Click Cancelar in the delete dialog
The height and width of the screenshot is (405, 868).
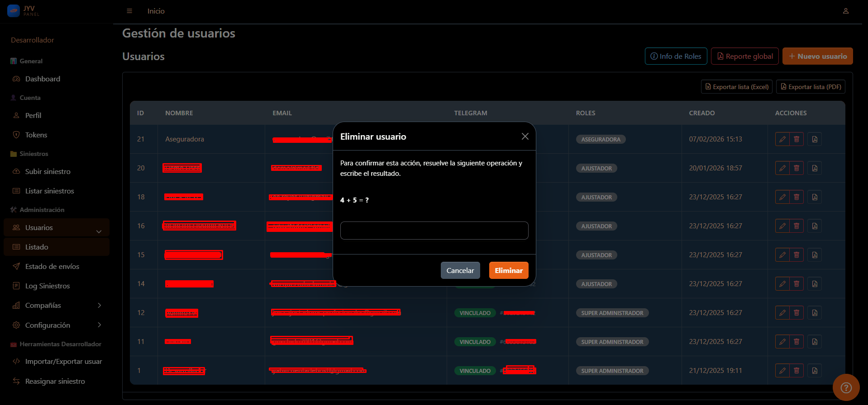tap(460, 270)
